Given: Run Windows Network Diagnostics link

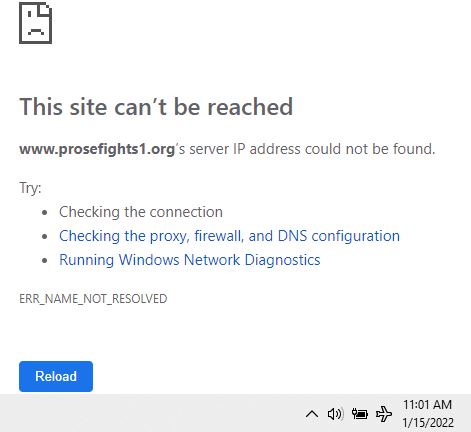Looking at the screenshot, I should tap(190, 260).
